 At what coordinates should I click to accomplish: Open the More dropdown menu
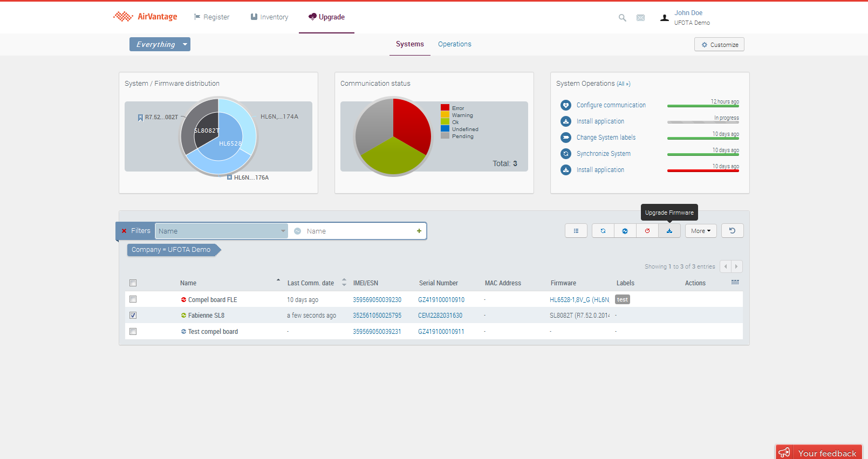pyautogui.click(x=700, y=231)
